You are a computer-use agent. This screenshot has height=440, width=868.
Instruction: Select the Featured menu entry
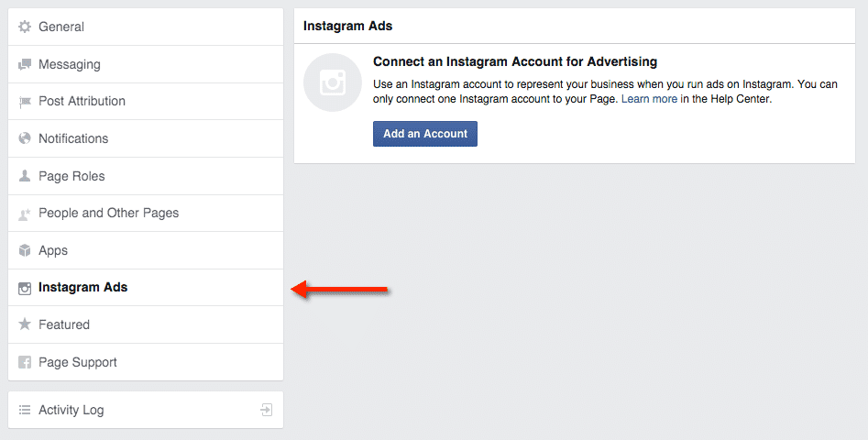click(146, 324)
